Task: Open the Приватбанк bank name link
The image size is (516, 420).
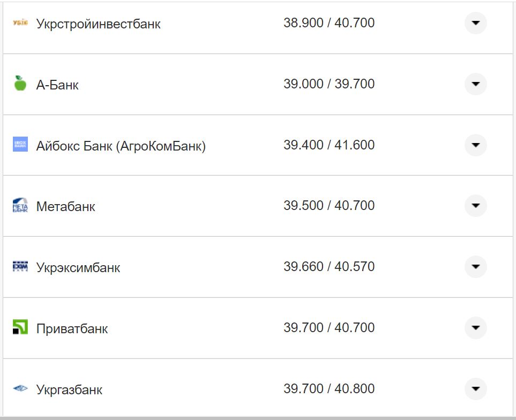Action: [72, 328]
